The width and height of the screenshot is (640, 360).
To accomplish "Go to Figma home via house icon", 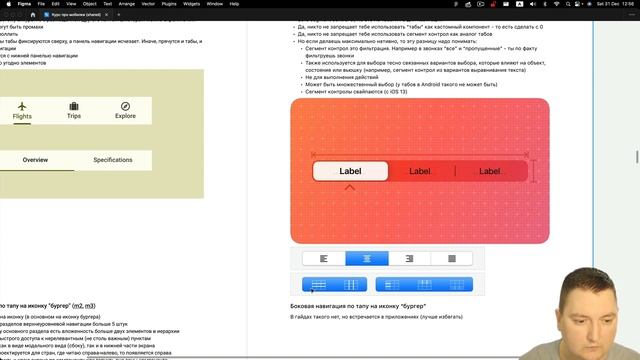I will 33,15.
